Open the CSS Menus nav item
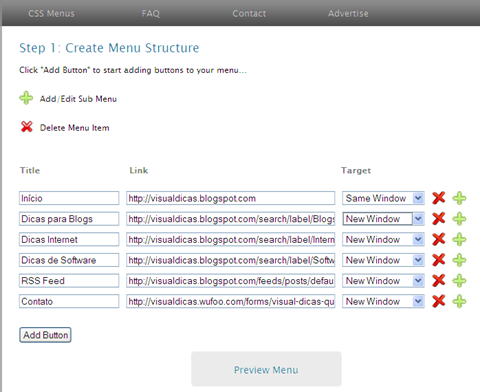The height and width of the screenshot is (392, 480). [51, 13]
